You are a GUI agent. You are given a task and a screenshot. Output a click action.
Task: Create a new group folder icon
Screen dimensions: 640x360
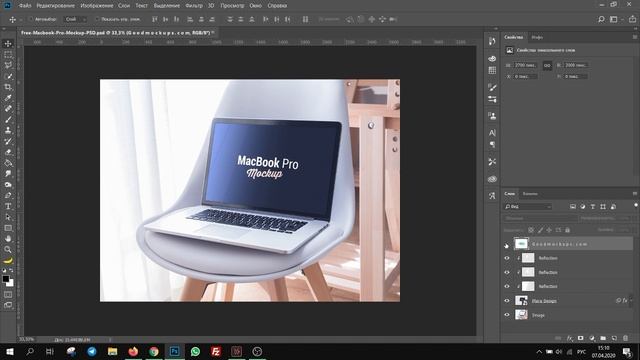603,338
